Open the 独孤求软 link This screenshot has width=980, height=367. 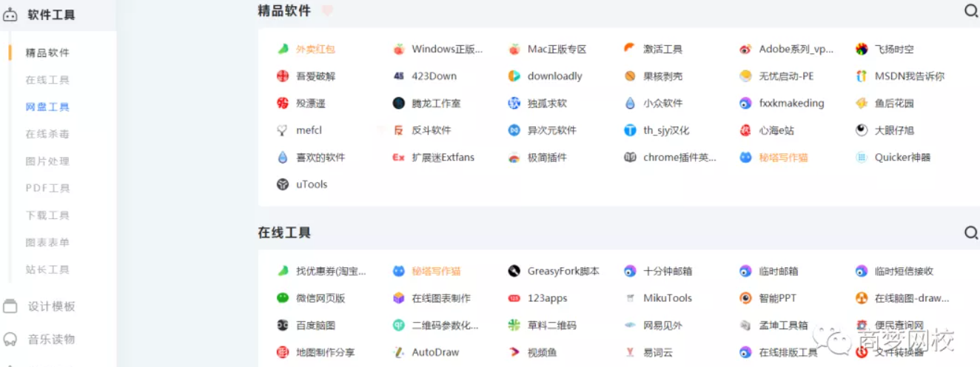point(547,103)
